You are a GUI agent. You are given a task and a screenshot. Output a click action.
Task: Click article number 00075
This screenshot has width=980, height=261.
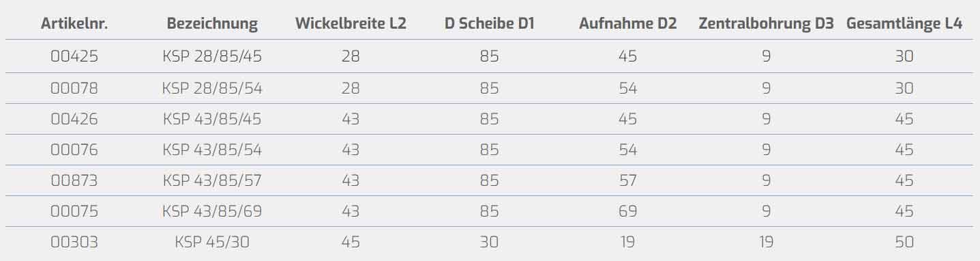click(74, 211)
